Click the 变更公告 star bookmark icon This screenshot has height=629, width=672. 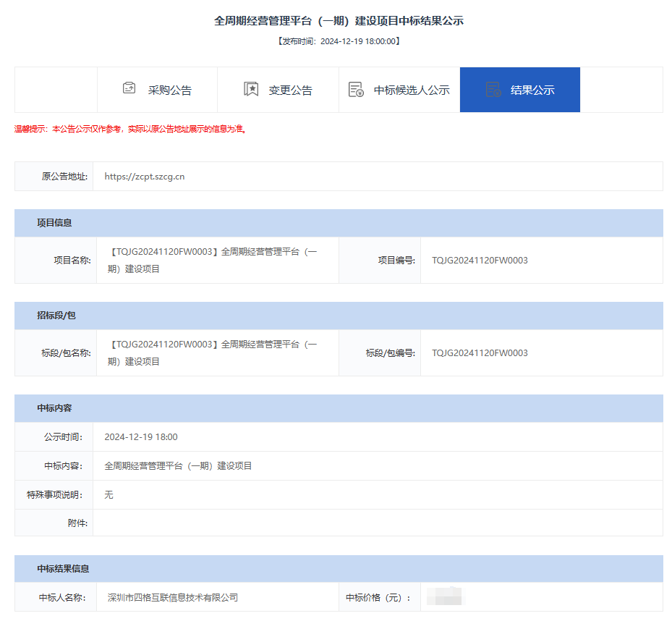[x=251, y=89]
